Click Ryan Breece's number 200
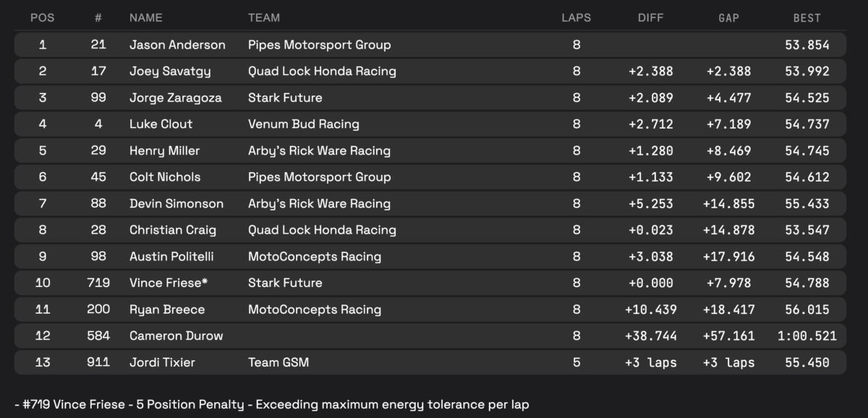 coord(98,310)
